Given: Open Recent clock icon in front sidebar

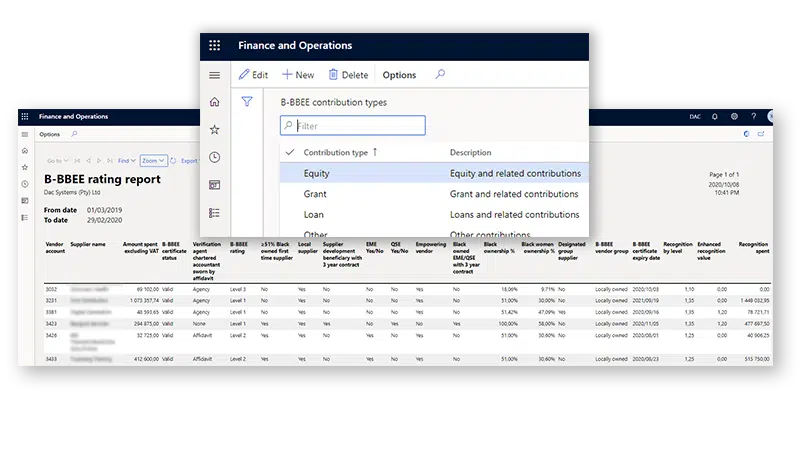Looking at the screenshot, I should tap(214, 157).
